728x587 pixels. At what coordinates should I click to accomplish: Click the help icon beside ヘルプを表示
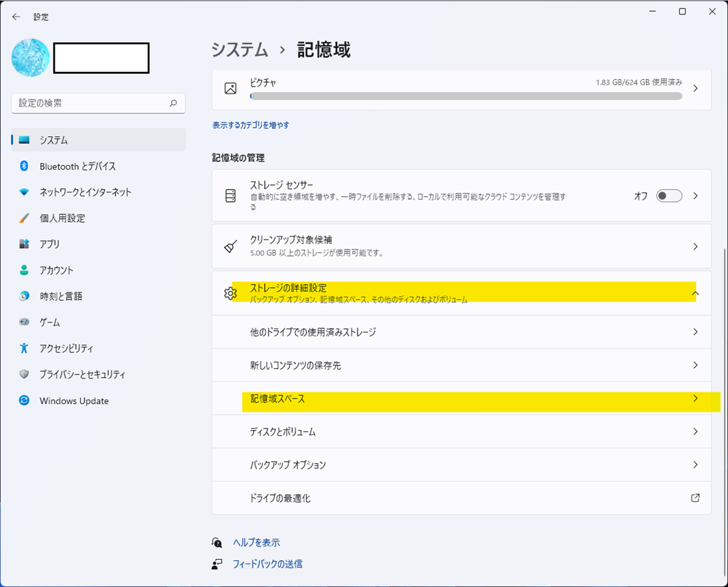click(x=217, y=542)
